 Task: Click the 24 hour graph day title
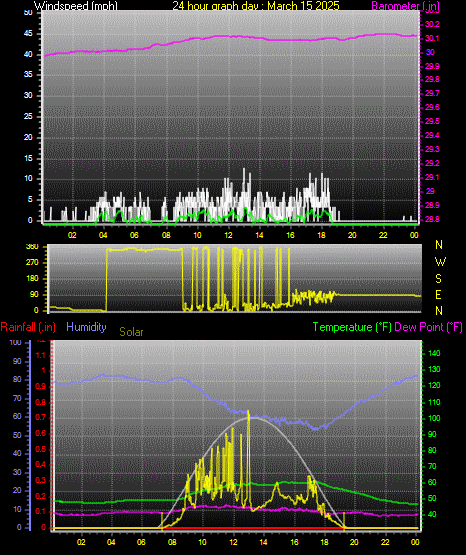pos(256,5)
